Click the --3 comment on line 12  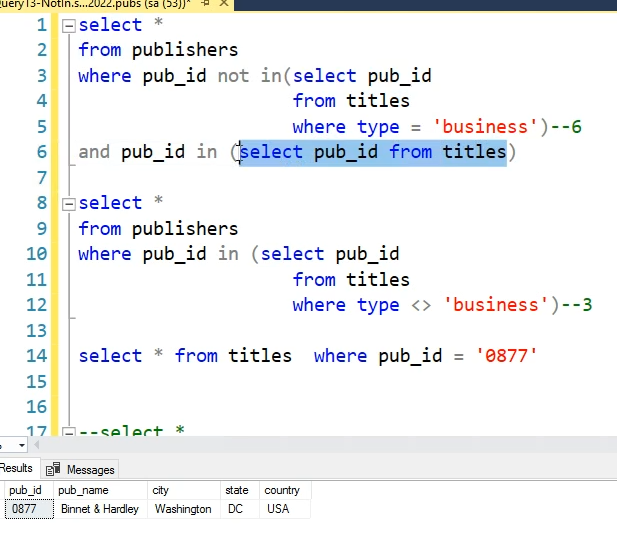576,305
